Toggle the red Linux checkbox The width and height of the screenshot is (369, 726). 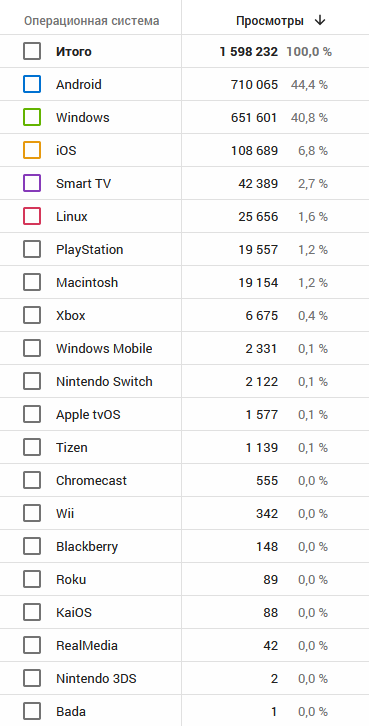32,216
